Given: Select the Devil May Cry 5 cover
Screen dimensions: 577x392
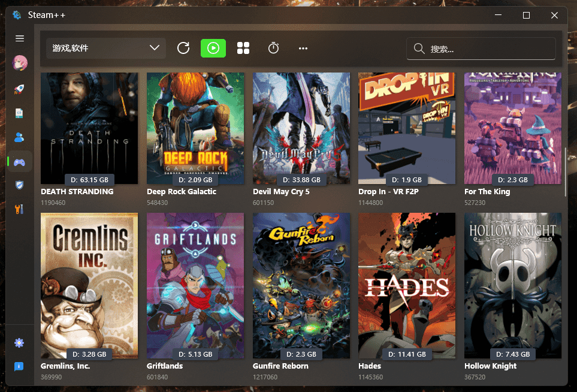Looking at the screenshot, I should click(x=301, y=128).
